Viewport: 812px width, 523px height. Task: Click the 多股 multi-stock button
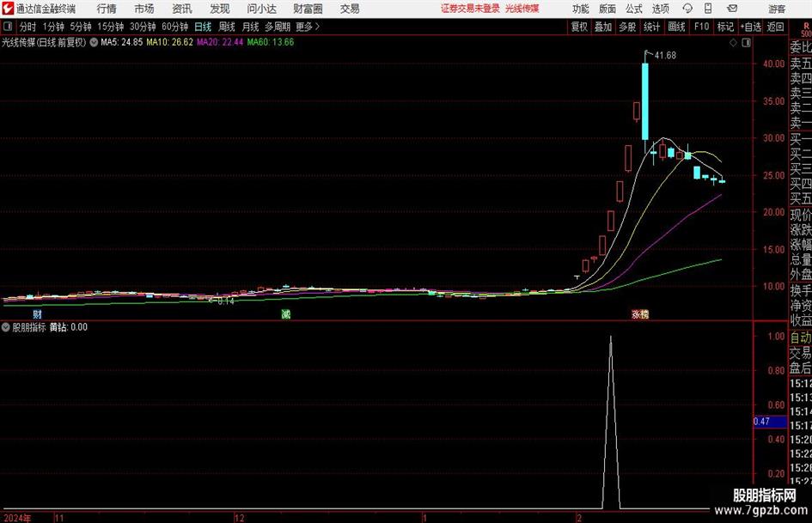tap(627, 27)
